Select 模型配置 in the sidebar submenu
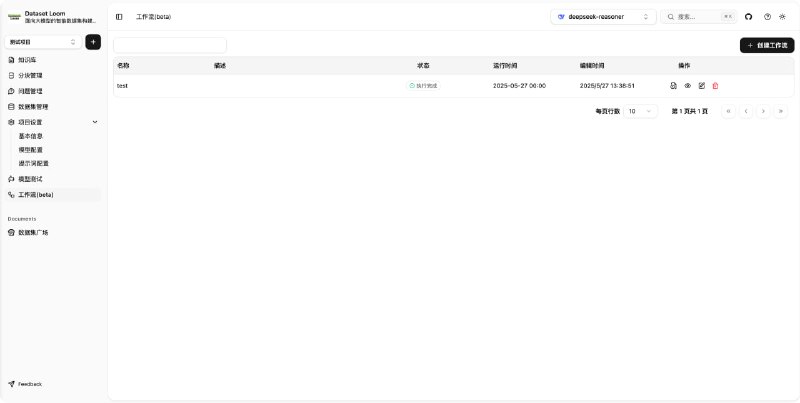800x403 pixels. pyautogui.click(x=31, y=149)
